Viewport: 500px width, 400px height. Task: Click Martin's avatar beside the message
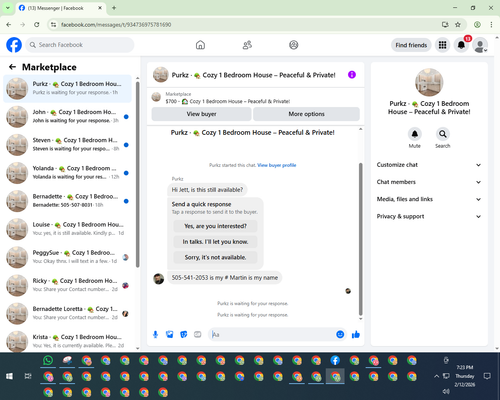(x=158, y=279)
